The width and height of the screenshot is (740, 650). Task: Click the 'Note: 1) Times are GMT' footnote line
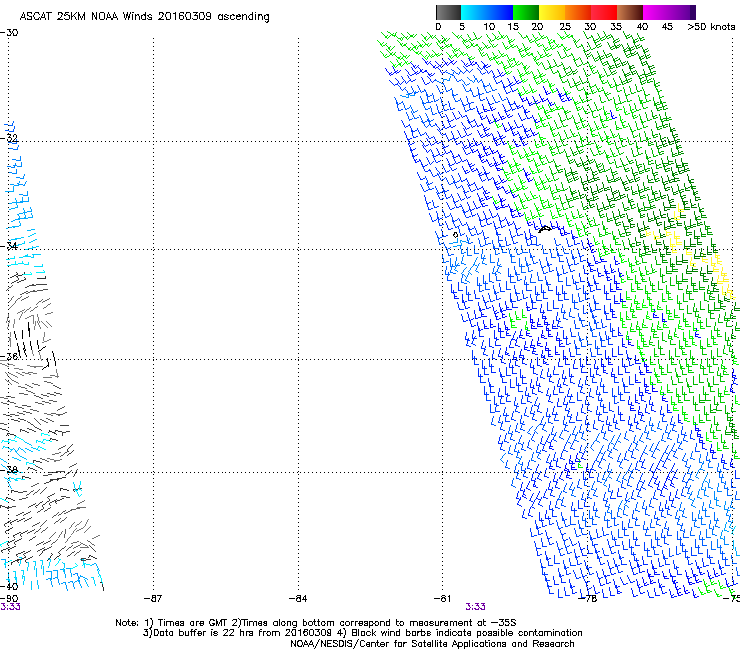coord(316,623)
